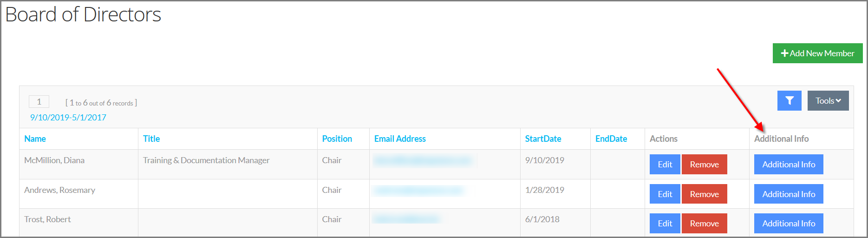Open Additional Info for Rosemary Andrews
The height and width of the screenshot is (238, 868).
[x=789, y=194]
